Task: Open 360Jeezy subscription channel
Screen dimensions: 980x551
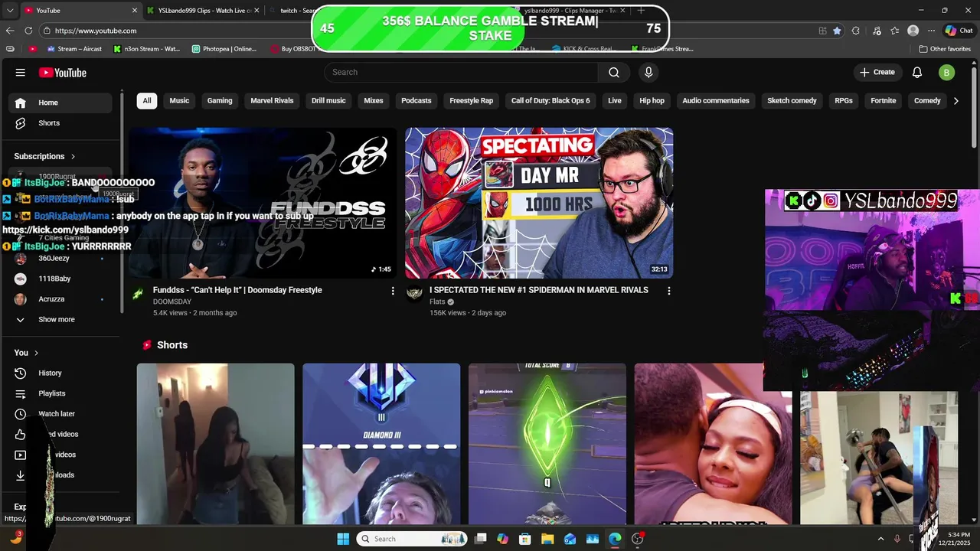Action: [61, 259]
